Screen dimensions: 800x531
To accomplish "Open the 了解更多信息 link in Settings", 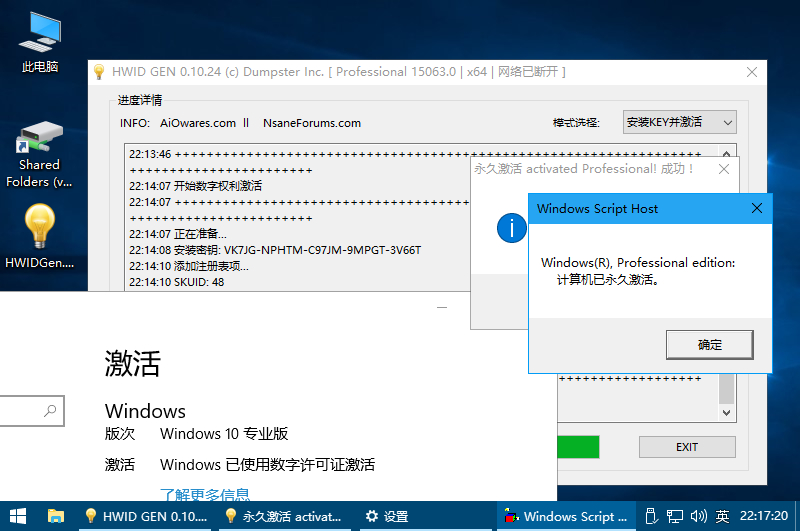I will 205,494.
